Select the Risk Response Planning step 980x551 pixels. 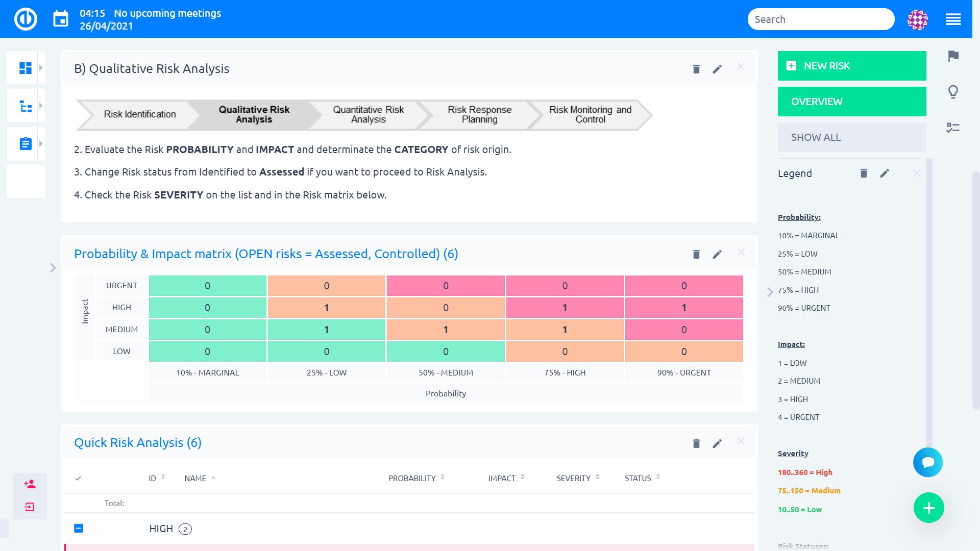tap(479, 114)
